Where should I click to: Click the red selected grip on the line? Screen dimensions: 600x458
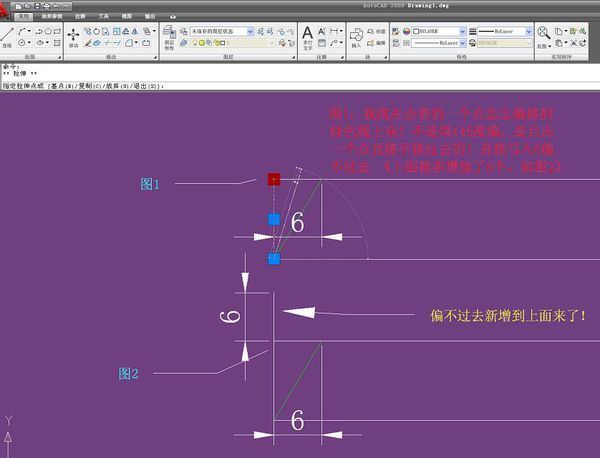(274, 179)
